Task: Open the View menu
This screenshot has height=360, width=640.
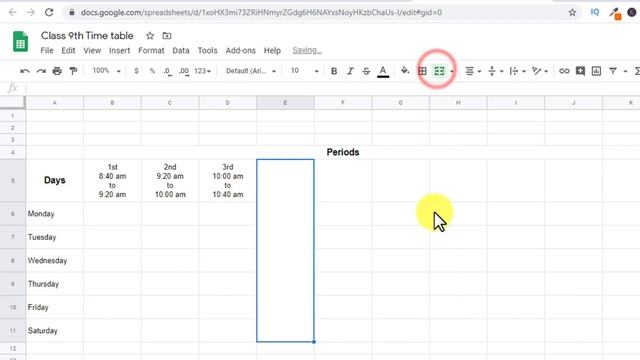Action: tap(92, 51)
